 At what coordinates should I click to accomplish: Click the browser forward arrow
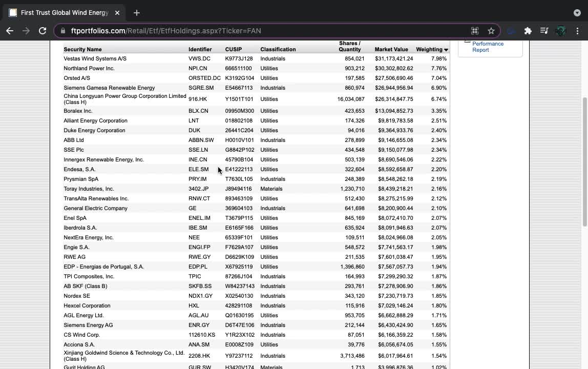pyautogui.click(x=26, y=31)
